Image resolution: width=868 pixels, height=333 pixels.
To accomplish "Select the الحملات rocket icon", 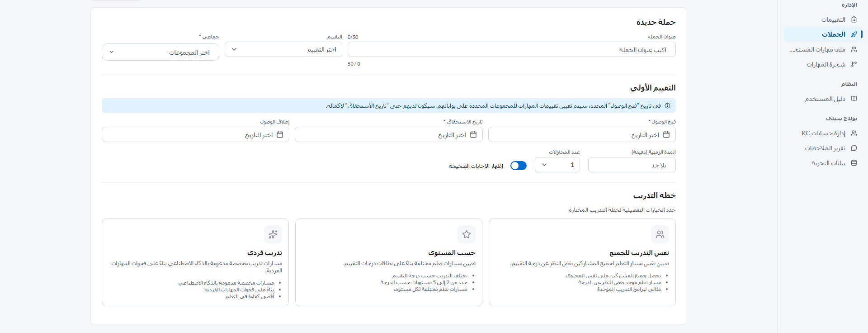I will click(x=854, y=34).
